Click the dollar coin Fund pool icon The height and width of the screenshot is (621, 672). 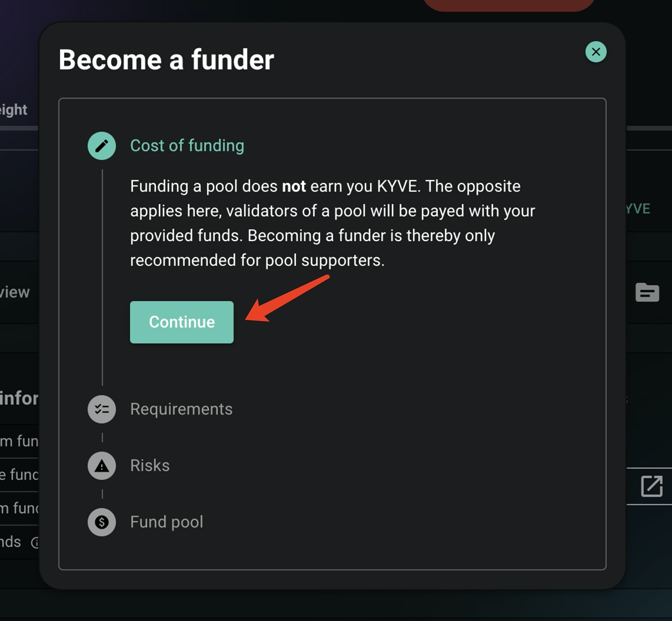point(102,522)
